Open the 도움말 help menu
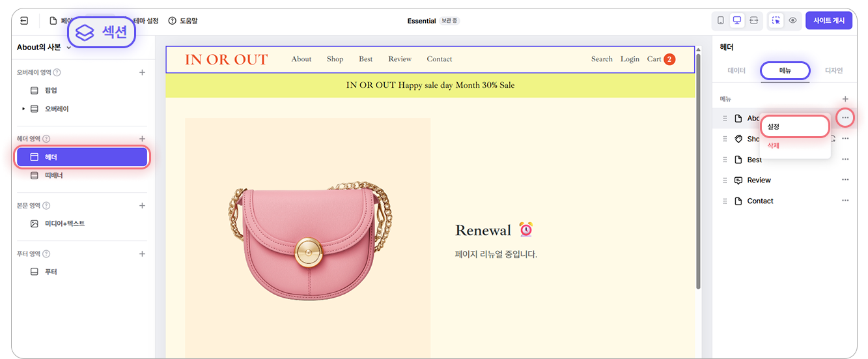This screenshot has height=359, width=868. 183,21
